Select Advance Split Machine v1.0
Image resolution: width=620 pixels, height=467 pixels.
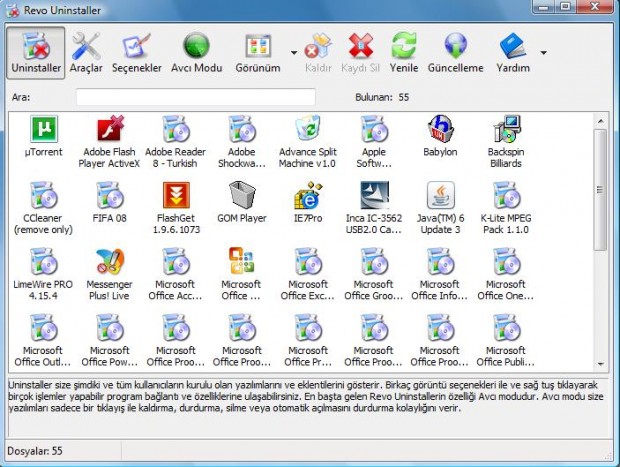[308, 142]
